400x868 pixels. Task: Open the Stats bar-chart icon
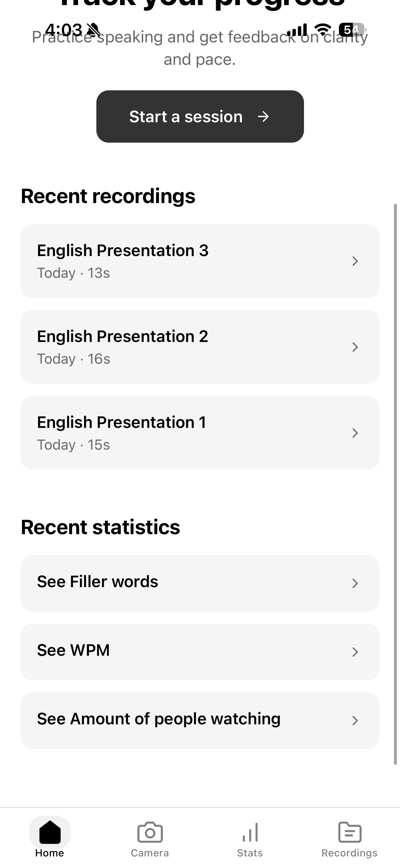[x=250, y=832]
